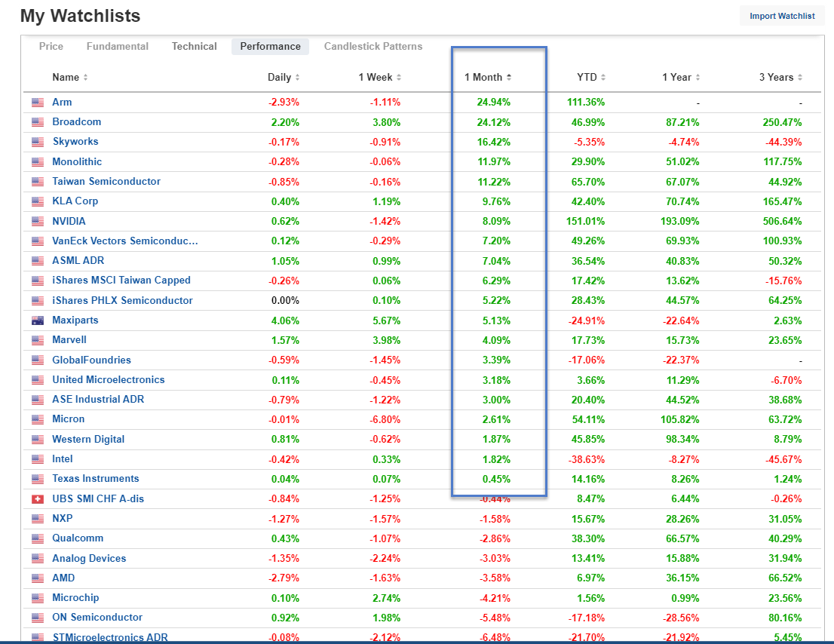The image size is (834, 644).
Task: Click the Swiss flag beside UBS SMI
Action: pos(37,499)
